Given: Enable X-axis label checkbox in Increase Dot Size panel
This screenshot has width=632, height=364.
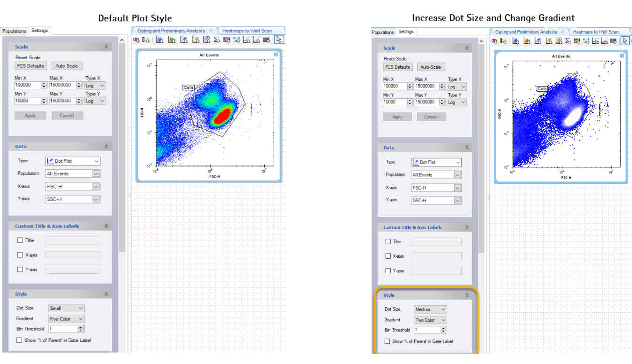Looking at the screenshot, I should (388, 256).
